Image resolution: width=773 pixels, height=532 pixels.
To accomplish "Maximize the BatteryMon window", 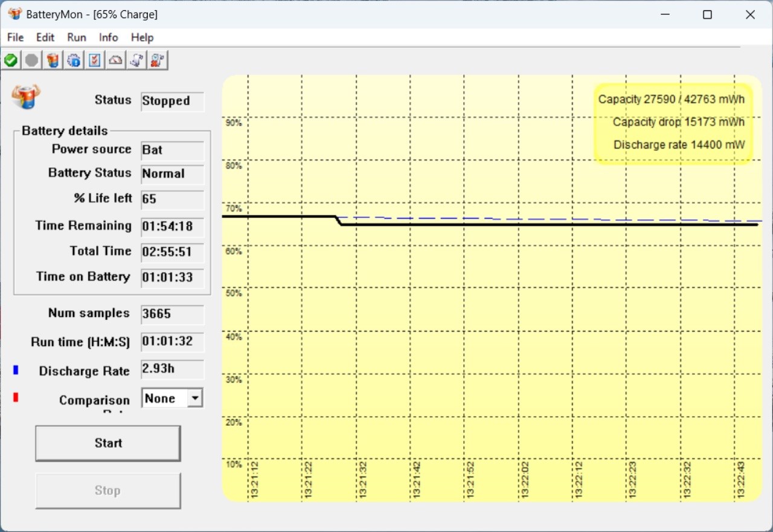I will [707, 14].
